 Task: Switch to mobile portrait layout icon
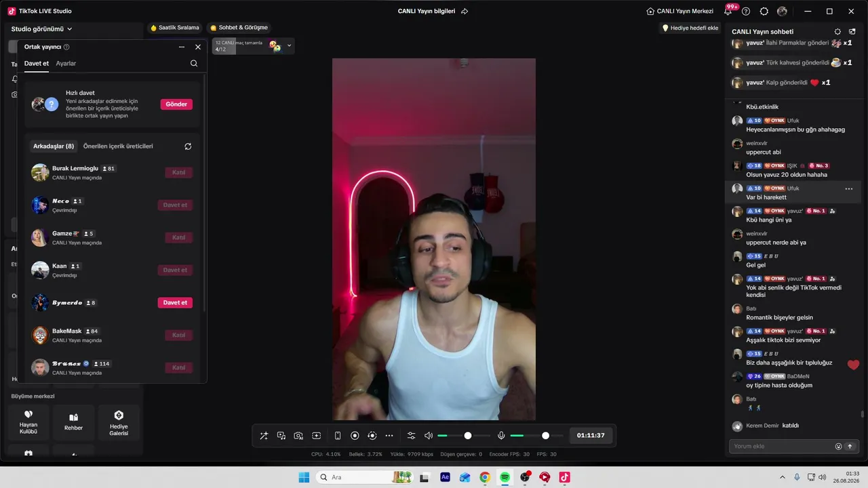click(x=338, y=436)
